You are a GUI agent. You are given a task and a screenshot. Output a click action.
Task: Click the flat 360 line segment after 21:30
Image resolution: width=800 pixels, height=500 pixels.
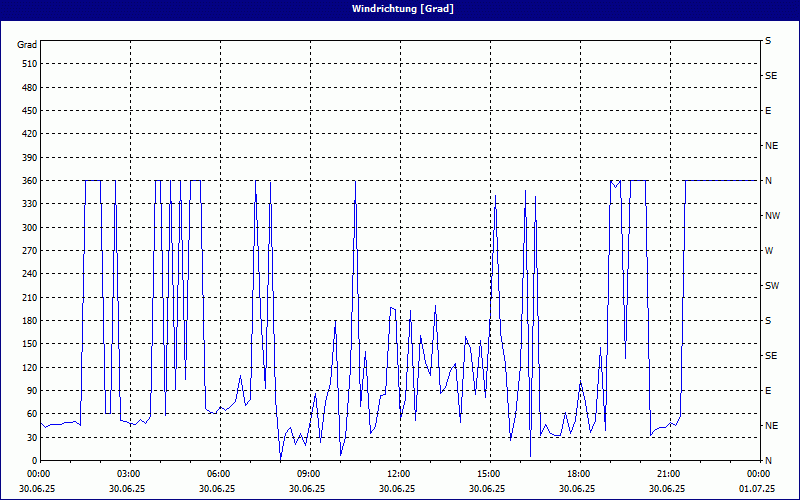720,180
